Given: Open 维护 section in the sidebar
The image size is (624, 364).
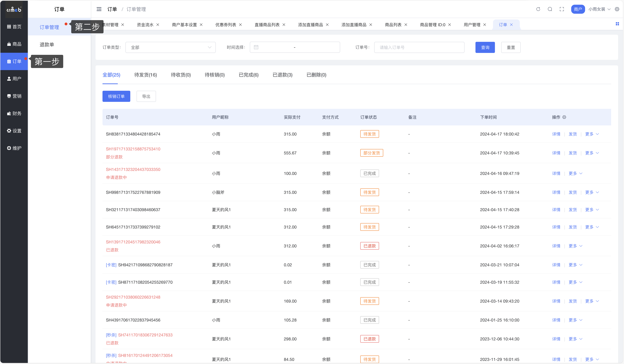Looking at the screenshot, I should tap(14, 148).
